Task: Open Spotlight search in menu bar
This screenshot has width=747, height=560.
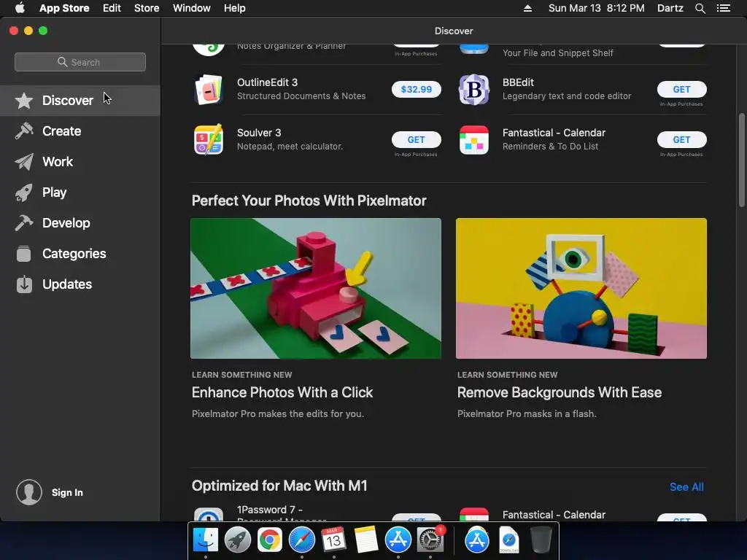Action: point(700,8)
